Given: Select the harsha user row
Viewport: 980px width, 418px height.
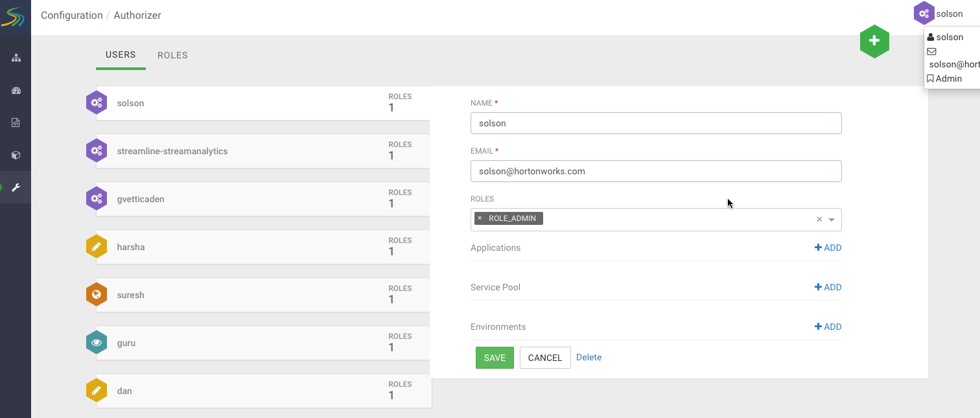Looking at the screenshot, I should (263, 247).
